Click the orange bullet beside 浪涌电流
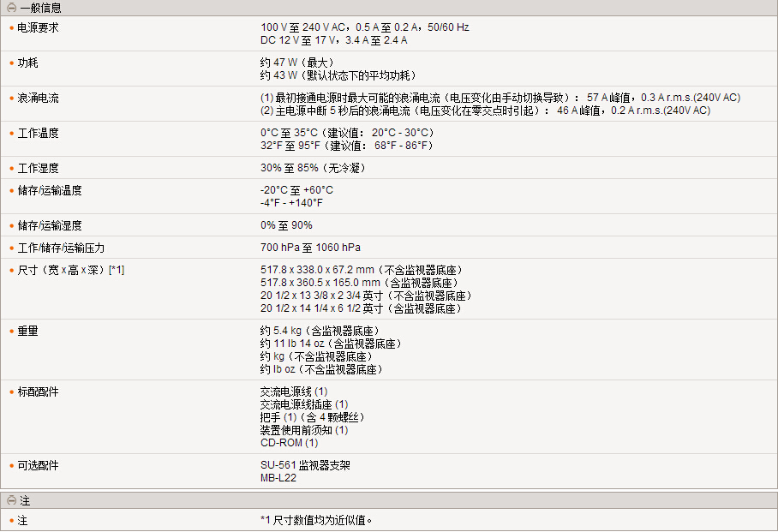This screenshot has width=778, height=532. click(x=11, y=99)
